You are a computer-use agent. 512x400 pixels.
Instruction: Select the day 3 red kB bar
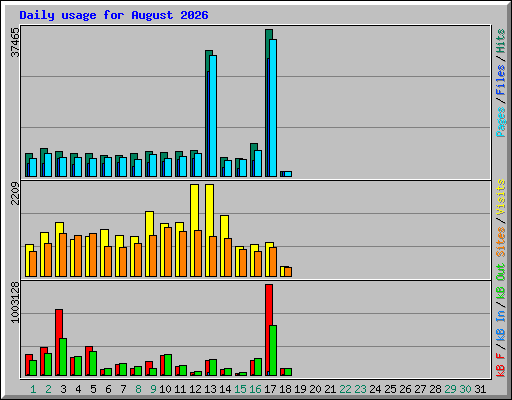point(59,323)
